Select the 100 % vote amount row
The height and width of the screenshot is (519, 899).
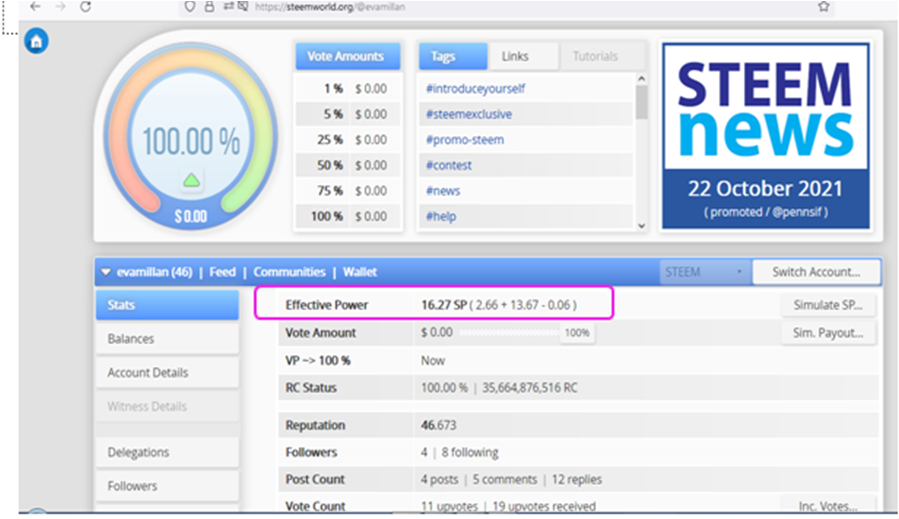click(x=348, y=217)
